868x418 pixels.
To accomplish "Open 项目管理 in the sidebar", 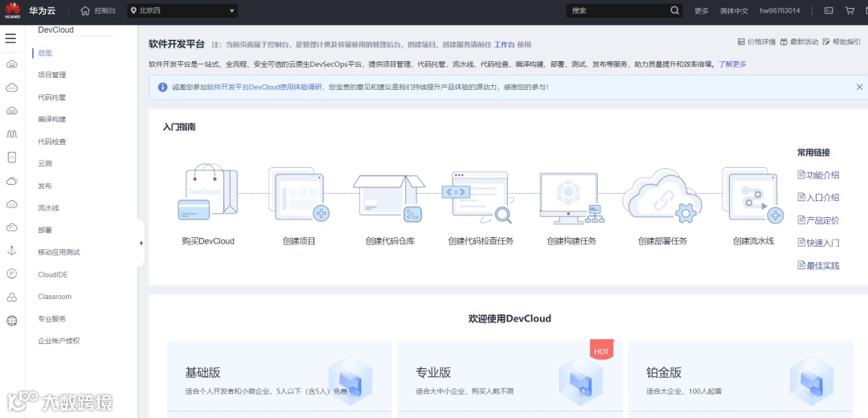I will [52, 75].
